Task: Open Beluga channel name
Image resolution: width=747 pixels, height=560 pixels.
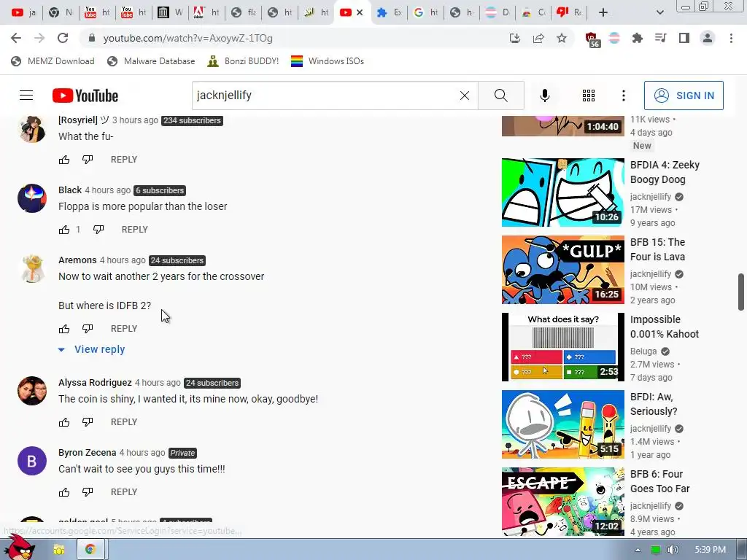Action: [643, 351]
